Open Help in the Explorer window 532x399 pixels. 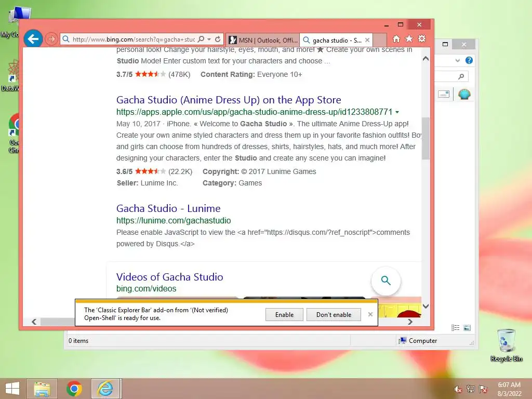tap(469, 60)
